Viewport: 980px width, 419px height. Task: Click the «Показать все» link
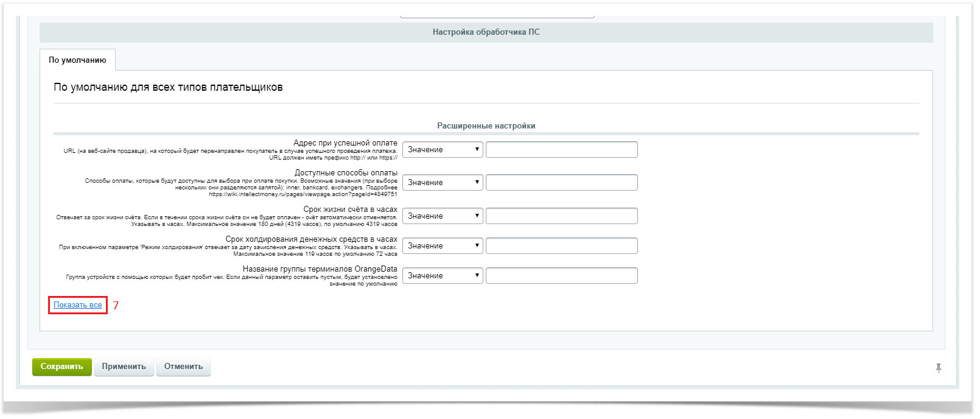click(x=77, y=305)
